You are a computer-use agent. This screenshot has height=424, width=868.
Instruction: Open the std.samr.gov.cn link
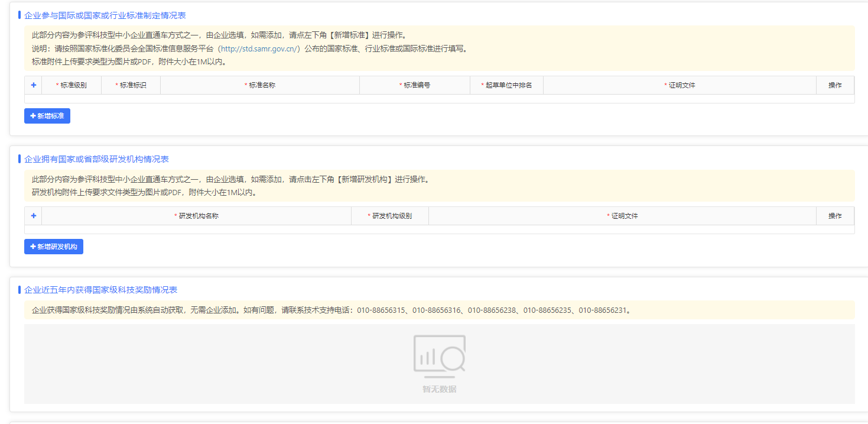point(259,48)
